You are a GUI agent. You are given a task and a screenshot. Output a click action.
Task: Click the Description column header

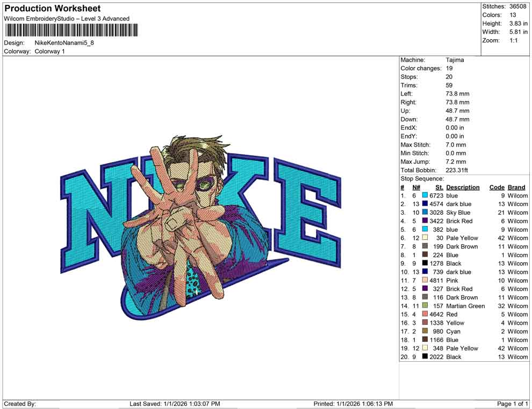click(x=463, y=187)
